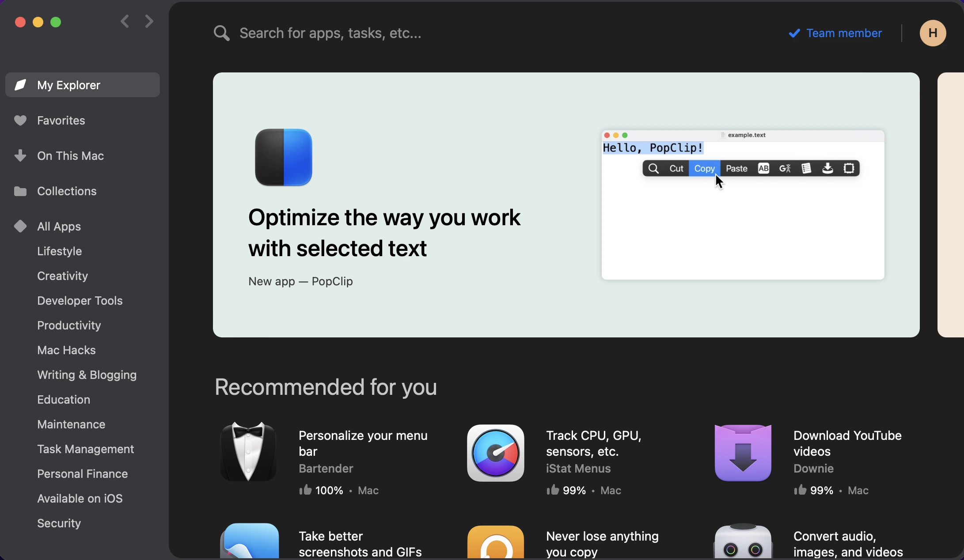Viewport: 964px width, 560px height.
Task: Click the Downie app icon
Action: (x=743, y=453)
